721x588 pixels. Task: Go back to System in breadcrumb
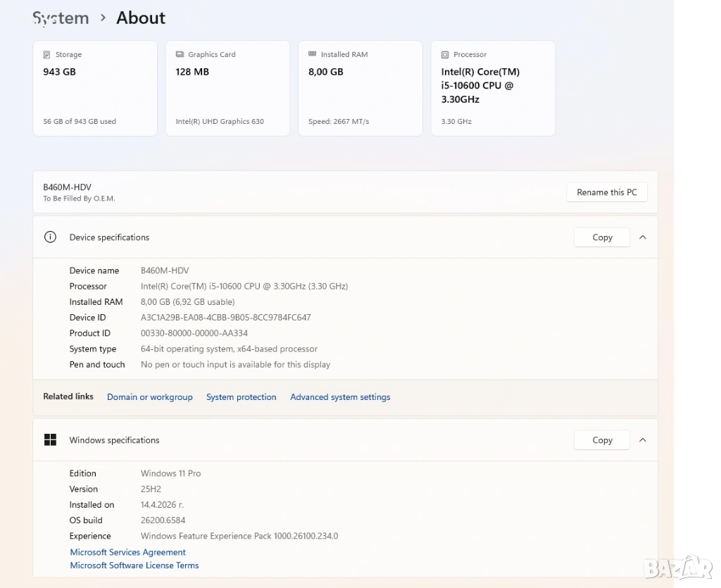[61, 18]
